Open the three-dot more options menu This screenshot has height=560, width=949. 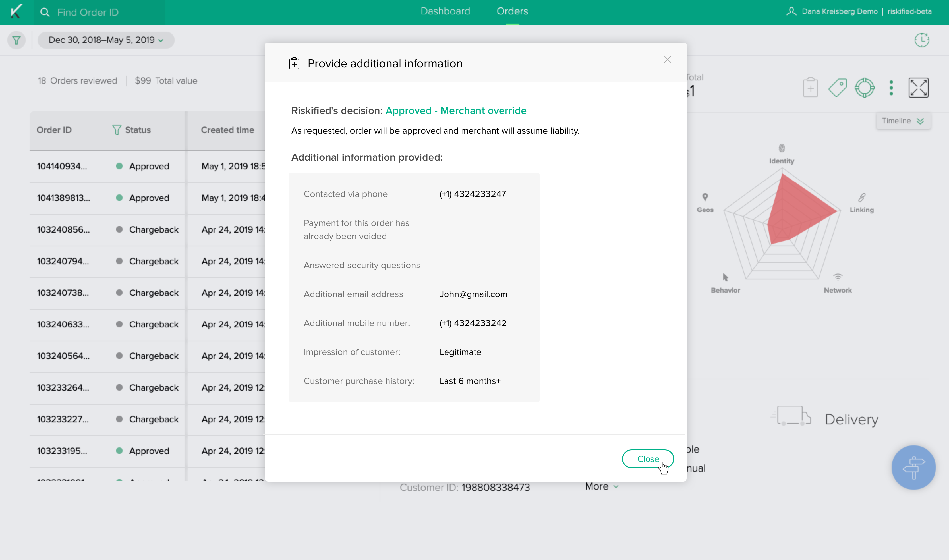point(891,88)
